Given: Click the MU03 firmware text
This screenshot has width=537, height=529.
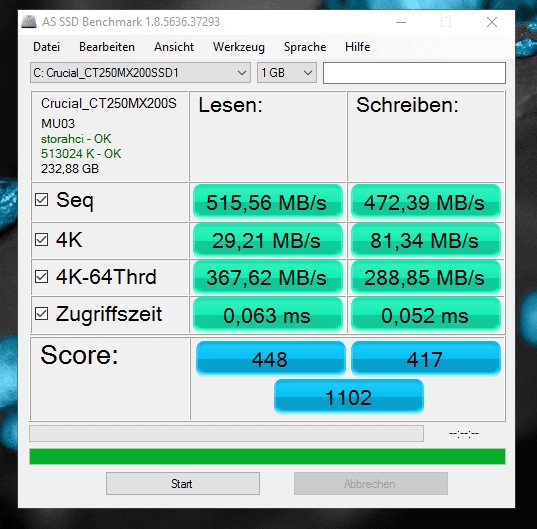Looking at the screenshot, I should click(58, 124).
